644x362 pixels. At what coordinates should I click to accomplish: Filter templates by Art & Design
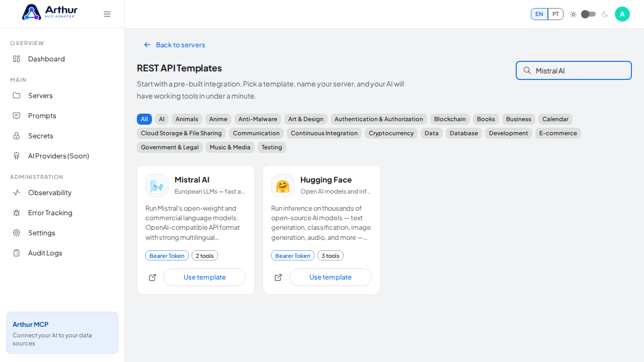coord(306,119)
